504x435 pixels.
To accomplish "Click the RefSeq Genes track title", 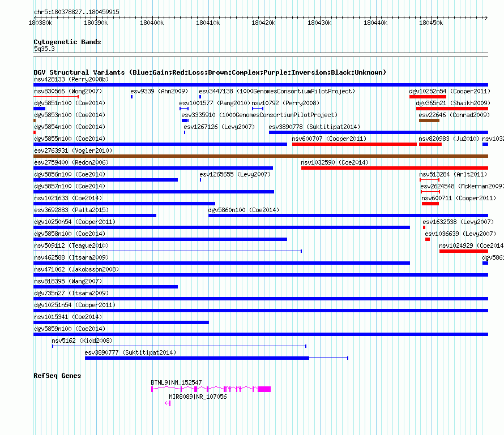I will point(57,376).
